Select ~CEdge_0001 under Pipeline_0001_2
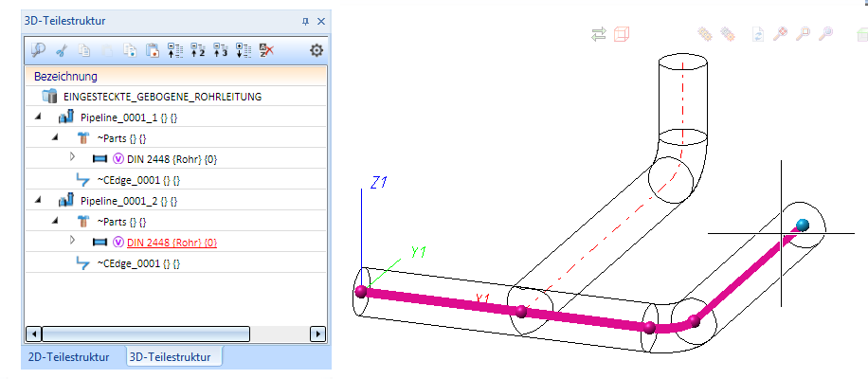 [138, 263]
